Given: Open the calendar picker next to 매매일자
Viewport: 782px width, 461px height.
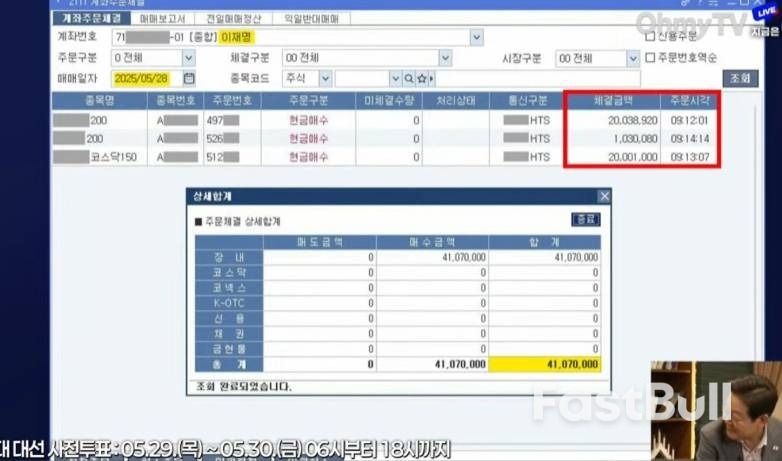Looking at the screenshot, I should point(189,78).
